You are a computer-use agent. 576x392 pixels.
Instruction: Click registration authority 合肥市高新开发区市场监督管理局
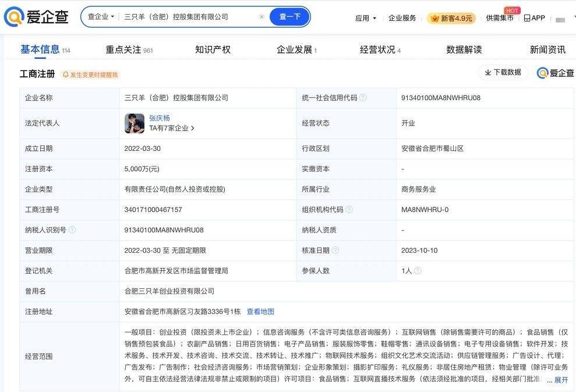click(176, 271)
